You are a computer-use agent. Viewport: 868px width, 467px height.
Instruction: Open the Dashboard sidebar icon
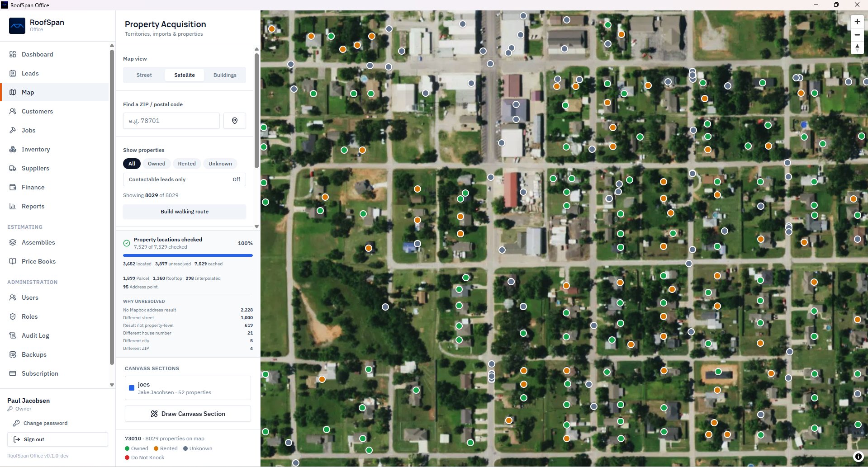(x=13, y=54)
